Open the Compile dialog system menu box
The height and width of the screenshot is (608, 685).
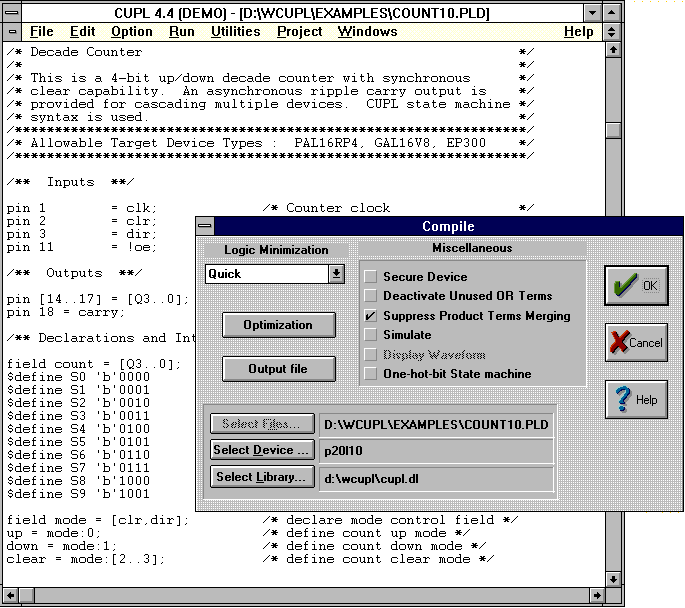pyautogui.click(x=204, y=226)
